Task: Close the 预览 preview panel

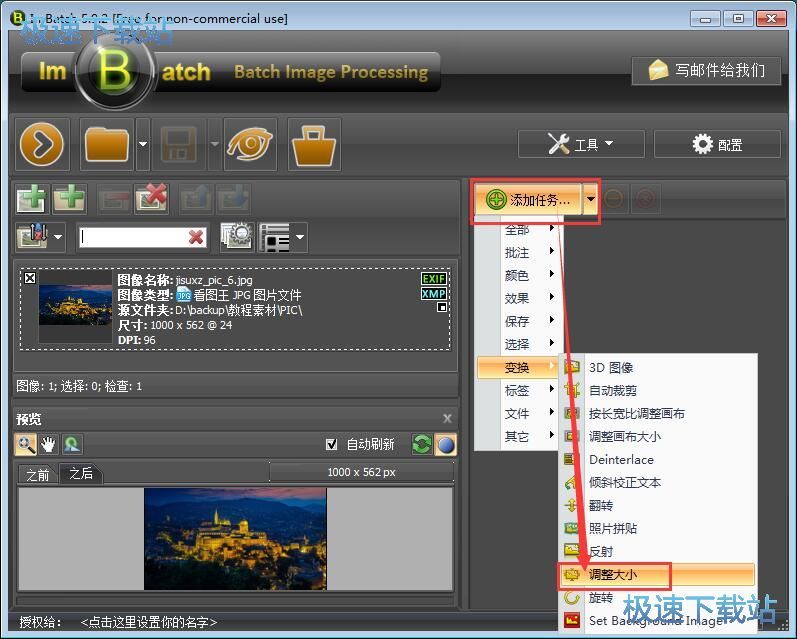Action: tap(447, 418)
